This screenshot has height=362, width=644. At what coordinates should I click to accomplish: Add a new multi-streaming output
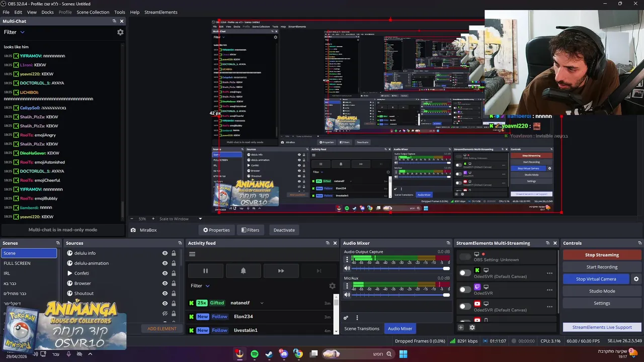[460, 327]
